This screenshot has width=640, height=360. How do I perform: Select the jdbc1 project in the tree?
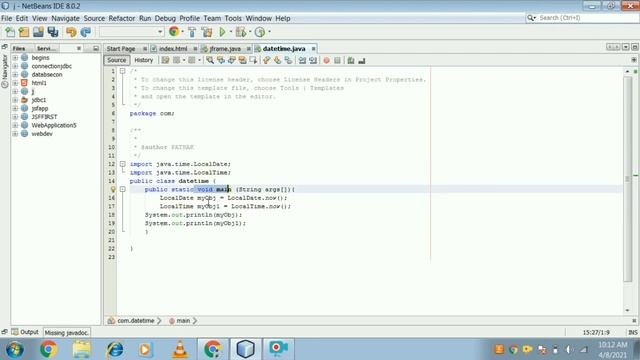[x=39, y=100]
